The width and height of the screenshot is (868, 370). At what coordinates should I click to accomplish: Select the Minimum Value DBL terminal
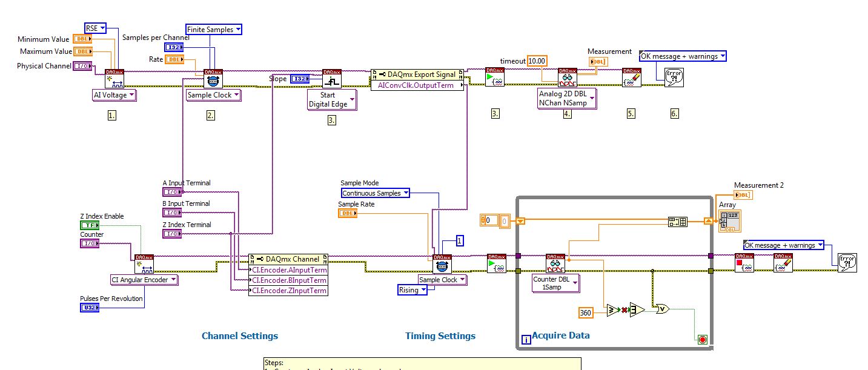point(81,39)
